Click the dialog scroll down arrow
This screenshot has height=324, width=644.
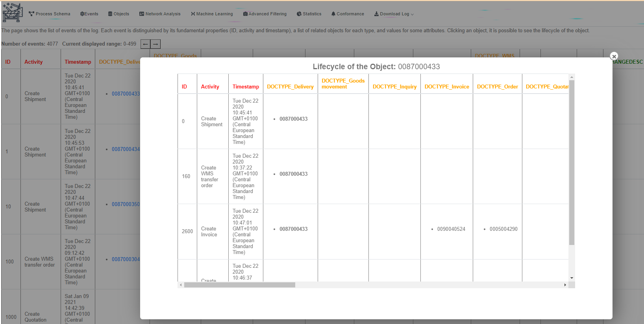(x=572, y=278)
